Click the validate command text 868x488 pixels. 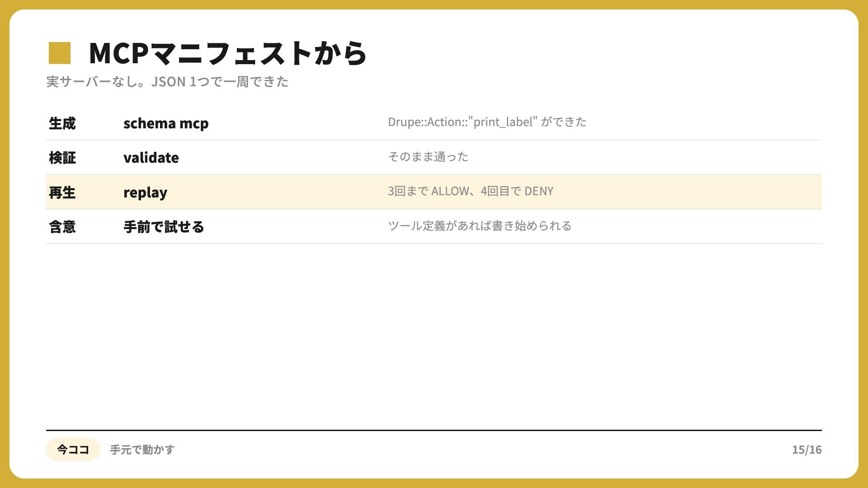[151, 158]
